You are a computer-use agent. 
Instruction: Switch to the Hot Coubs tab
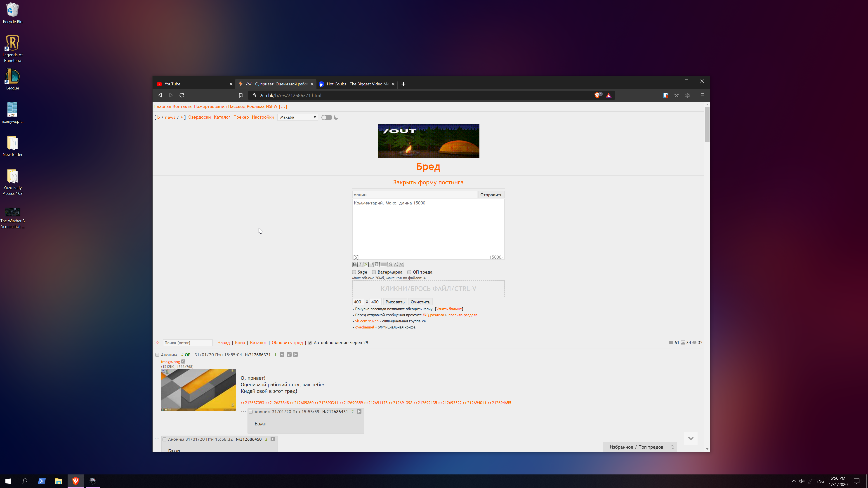click(356, 84)
